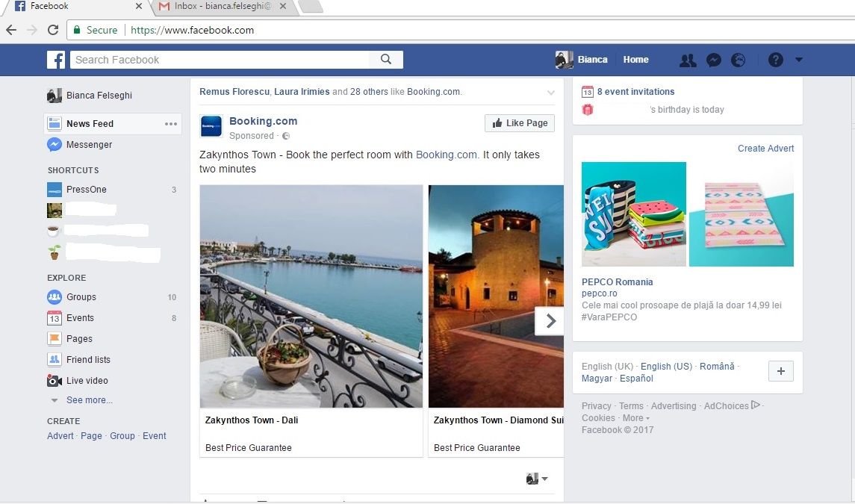
Task: Click browser back arrow
Action: 11,30
